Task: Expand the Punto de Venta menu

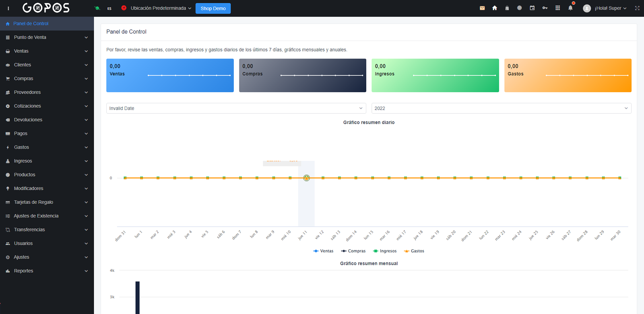Action: pyautogui.click(x=47, y=37)
